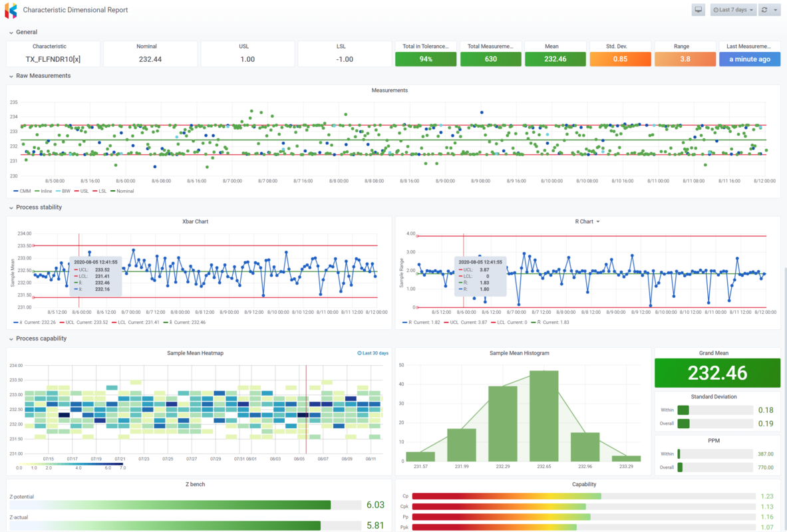This screenshot has width=787, height=532.
Task: Click the large Grand Mean 232.46 value
Action: point(717,373)
